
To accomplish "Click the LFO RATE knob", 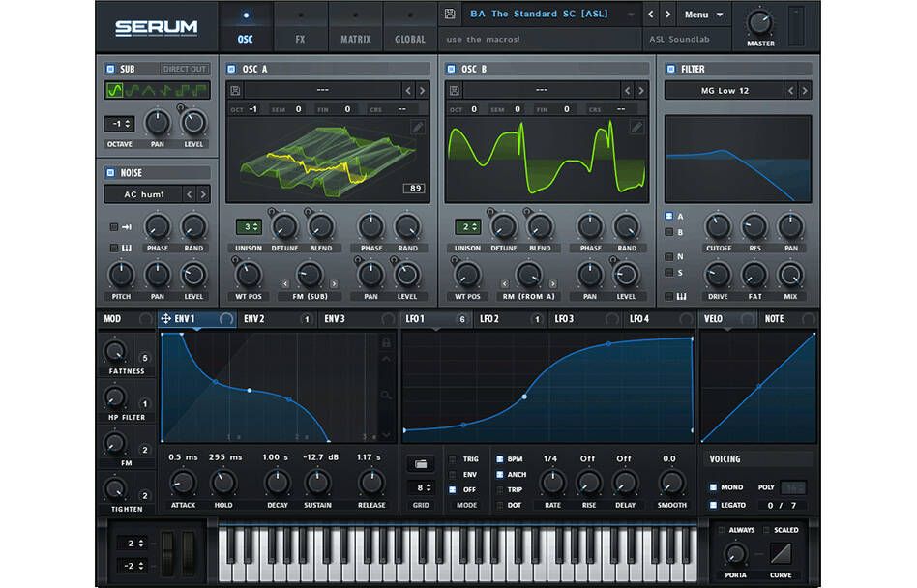I will coord(552,483).
